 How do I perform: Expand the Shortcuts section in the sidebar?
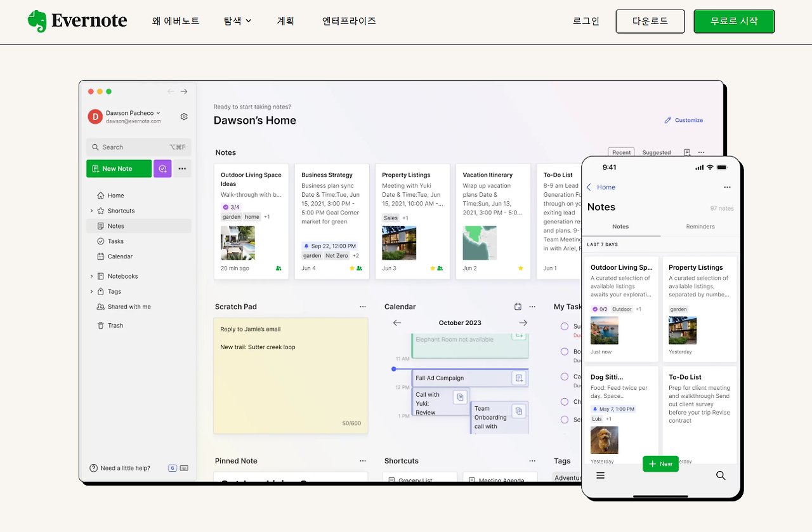click(x=91, y=211)
